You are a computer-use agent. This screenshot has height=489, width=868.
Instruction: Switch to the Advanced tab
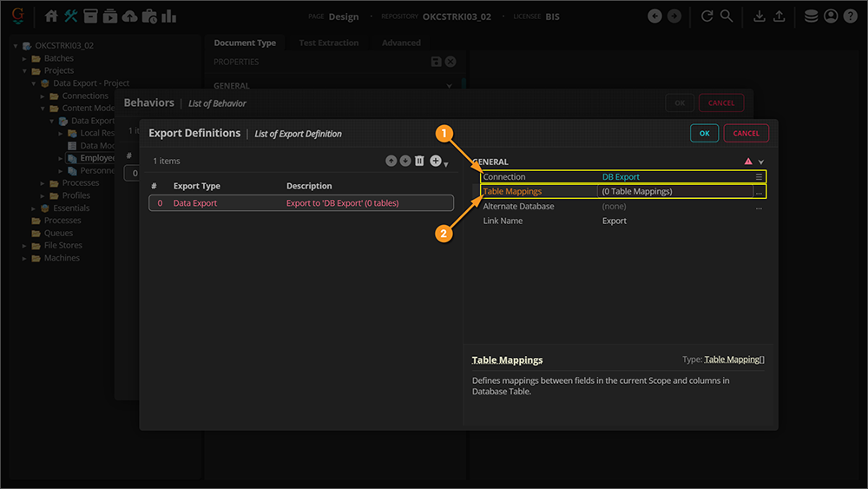(401, 43)
